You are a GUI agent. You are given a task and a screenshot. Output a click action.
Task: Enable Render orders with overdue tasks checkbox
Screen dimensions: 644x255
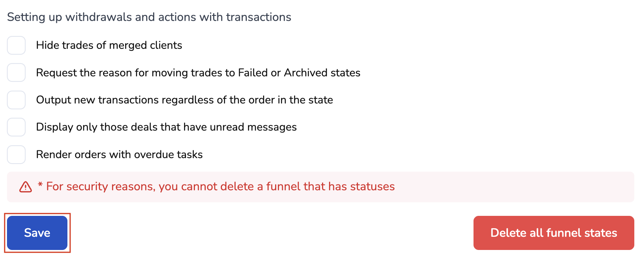coord(16,155)
